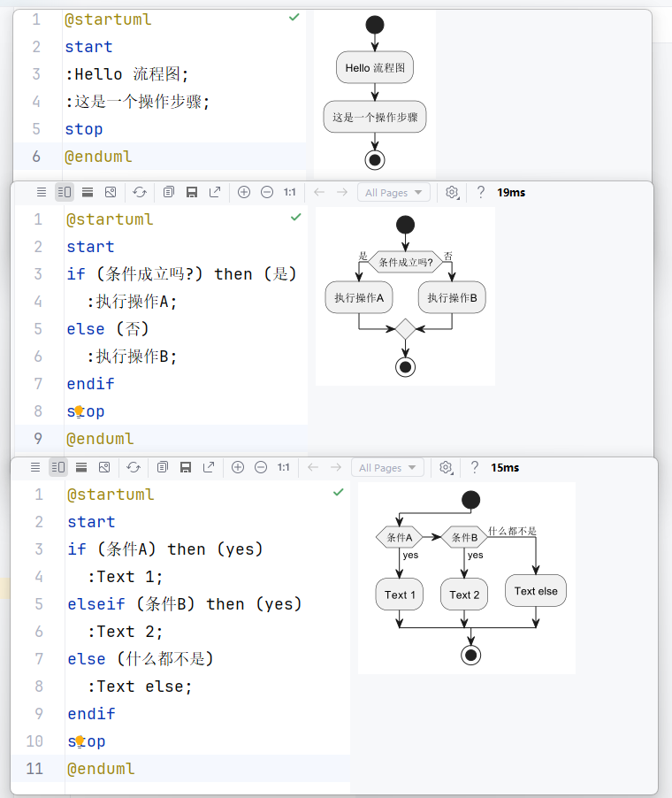This screenshot has height=798, width=672.
Task: Copy the diagram using the 19ms toolbar copy icon
Action: click(169, 192)
